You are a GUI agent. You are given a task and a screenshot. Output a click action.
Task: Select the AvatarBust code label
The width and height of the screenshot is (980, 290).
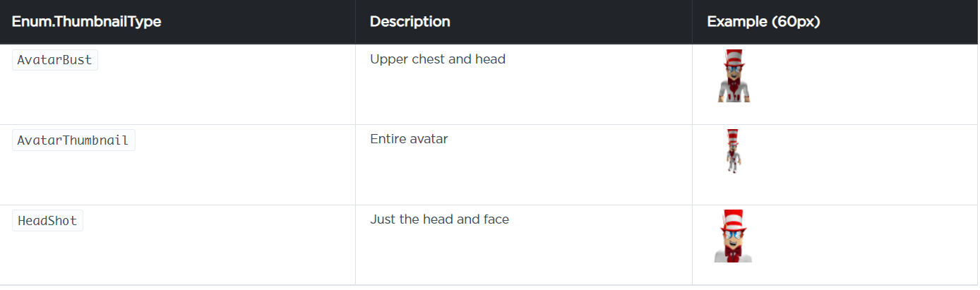point(55,61)
